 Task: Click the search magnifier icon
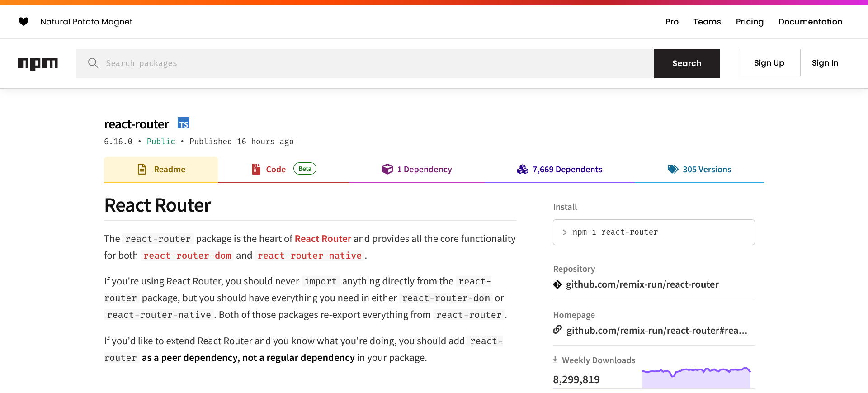[93, 63]
